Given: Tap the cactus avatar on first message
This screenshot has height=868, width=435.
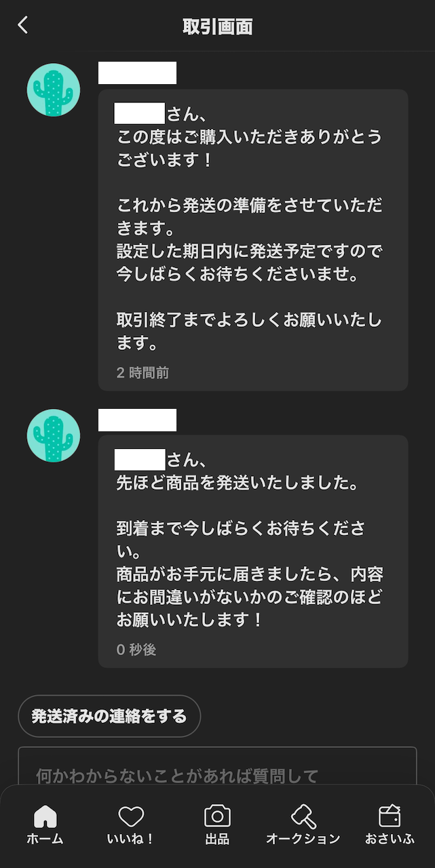Looking at the screenshot, I should (x=54, y=90).
